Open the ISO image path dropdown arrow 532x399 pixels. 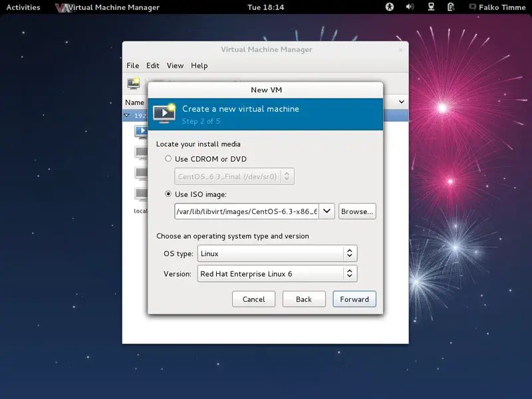327,211
